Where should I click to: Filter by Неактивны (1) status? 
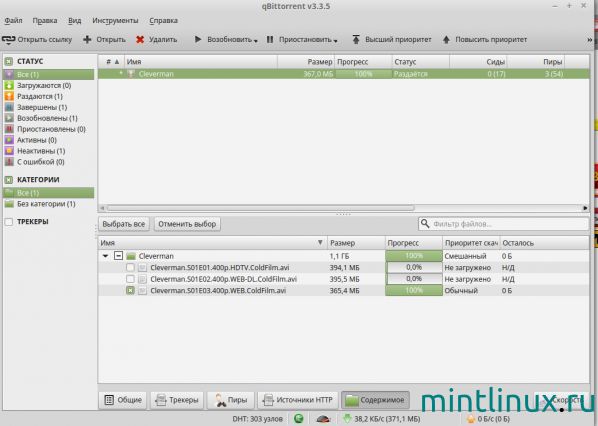pyautogui.click(x=48, y=151)
